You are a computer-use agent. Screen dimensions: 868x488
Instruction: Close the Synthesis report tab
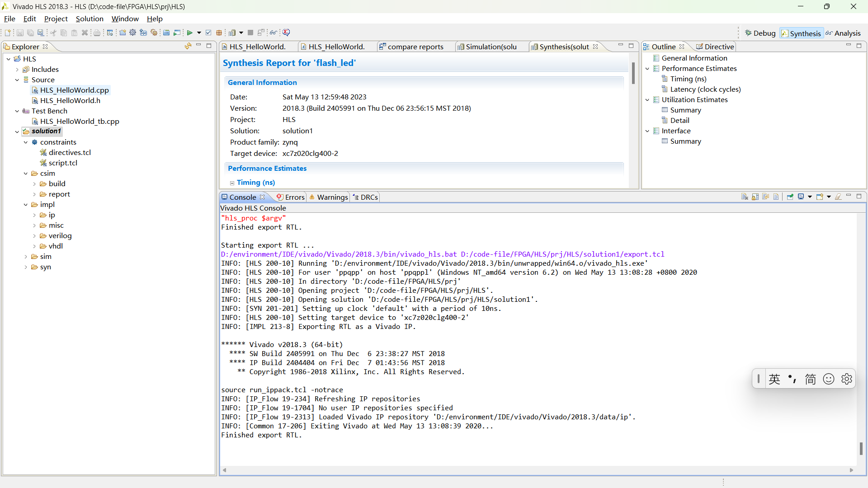pos(596,47)
